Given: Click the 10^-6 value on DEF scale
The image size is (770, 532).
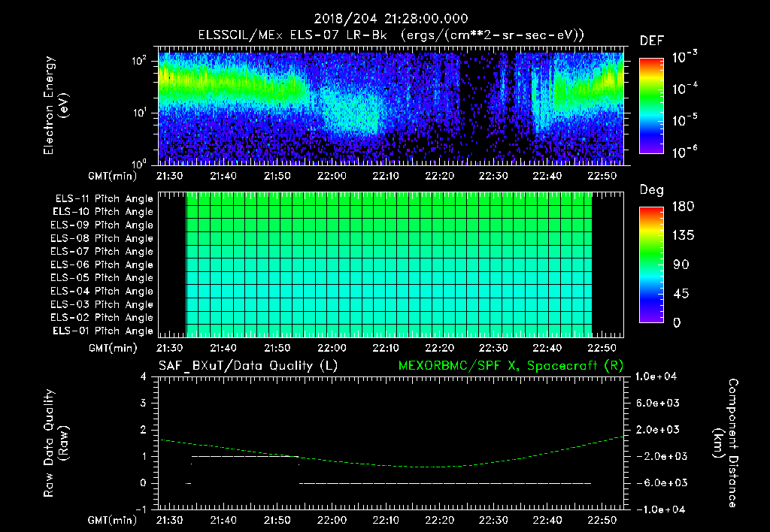Looking at the screenshot, I should point(684,152).
